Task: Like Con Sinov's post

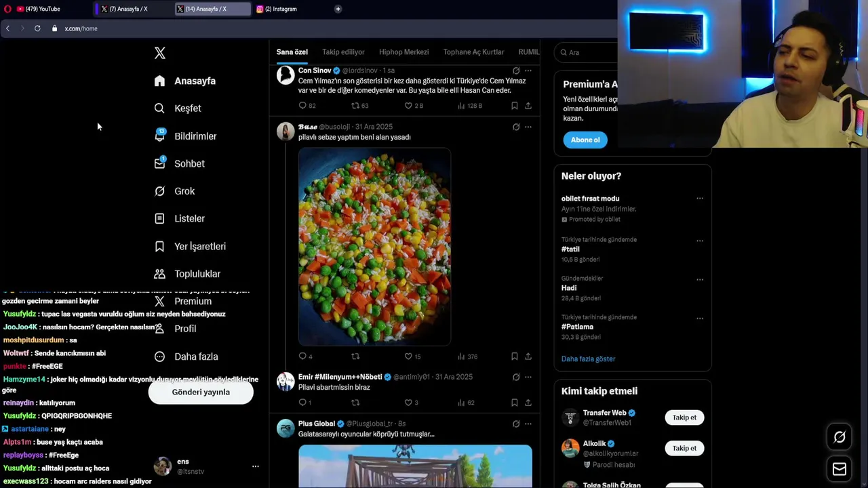Action: tap(408, 106)
